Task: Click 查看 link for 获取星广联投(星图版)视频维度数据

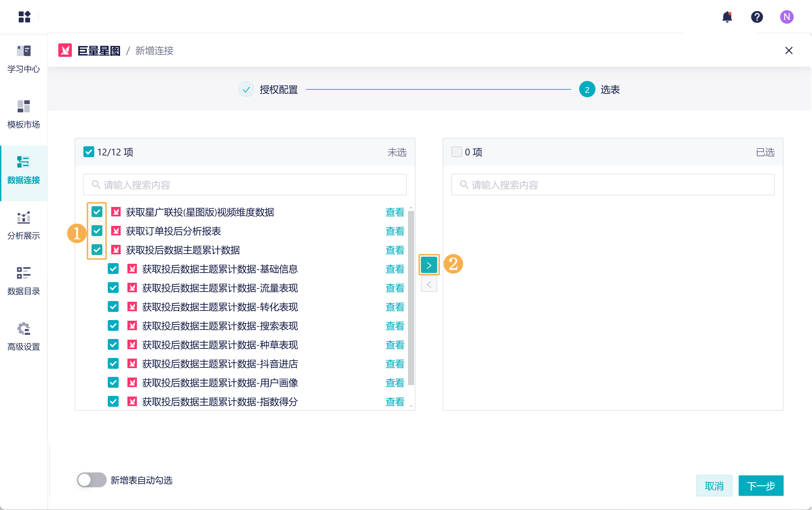Action: [x=395, y=212]
